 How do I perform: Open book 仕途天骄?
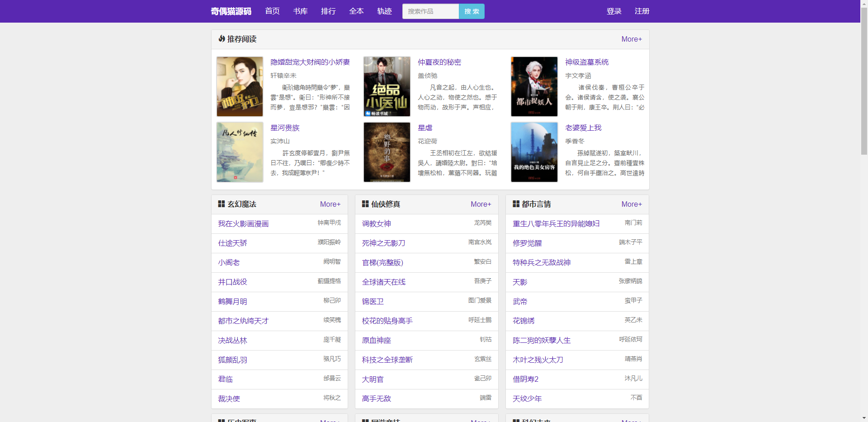click(x=232, y=243)
